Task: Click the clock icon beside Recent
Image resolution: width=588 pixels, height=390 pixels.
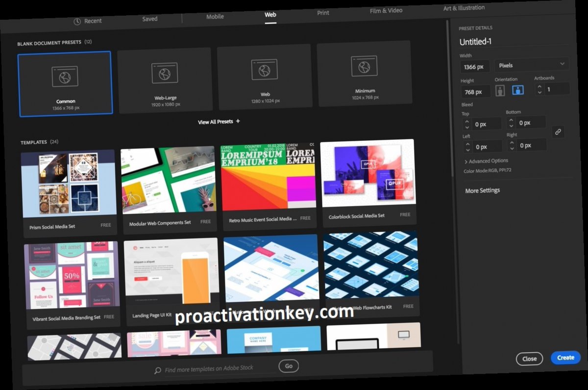Action: click(x=77, y=21)
